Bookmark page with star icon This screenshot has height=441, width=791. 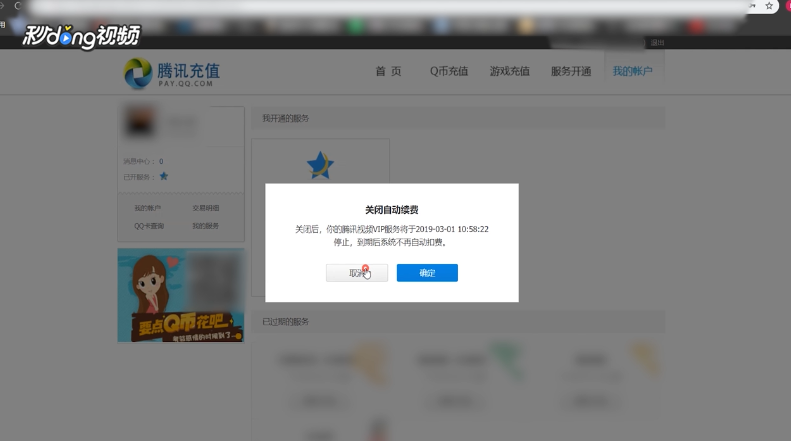coord(769,6)
